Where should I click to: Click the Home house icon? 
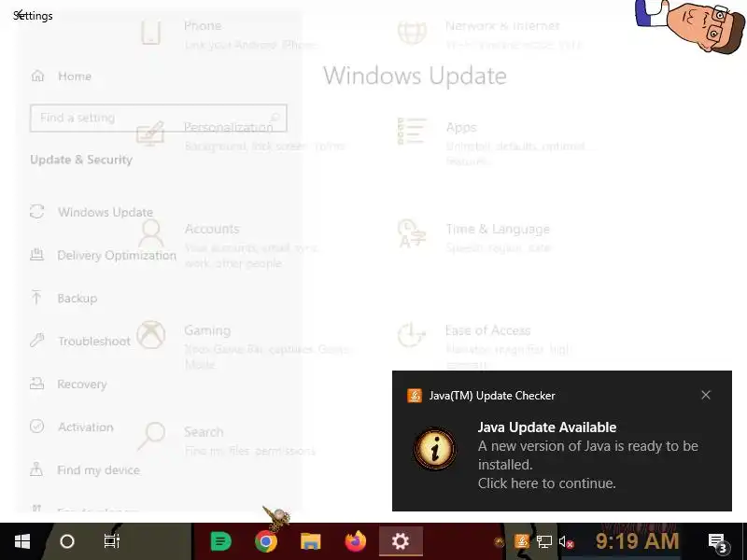pos(37,76)
